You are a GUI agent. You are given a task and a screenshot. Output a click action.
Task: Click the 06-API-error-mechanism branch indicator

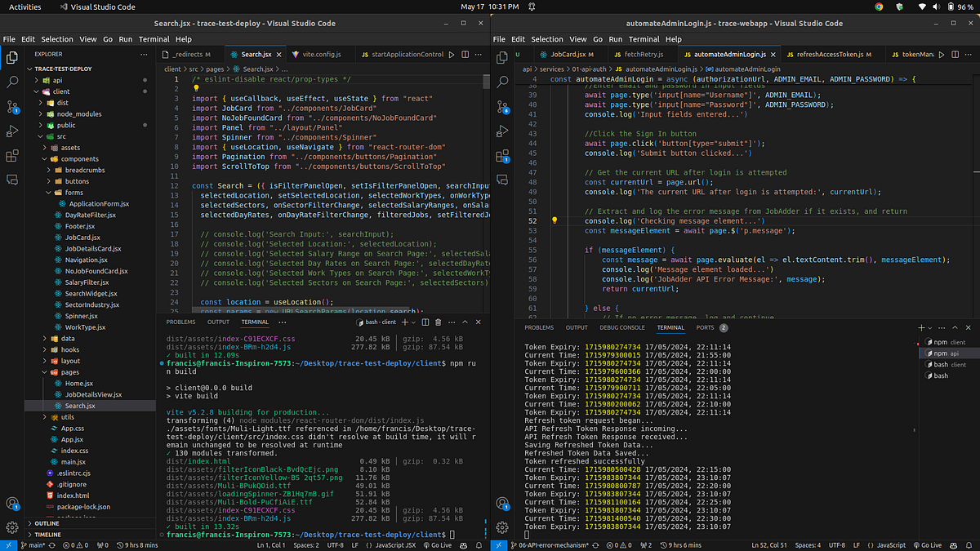[550, 544]
